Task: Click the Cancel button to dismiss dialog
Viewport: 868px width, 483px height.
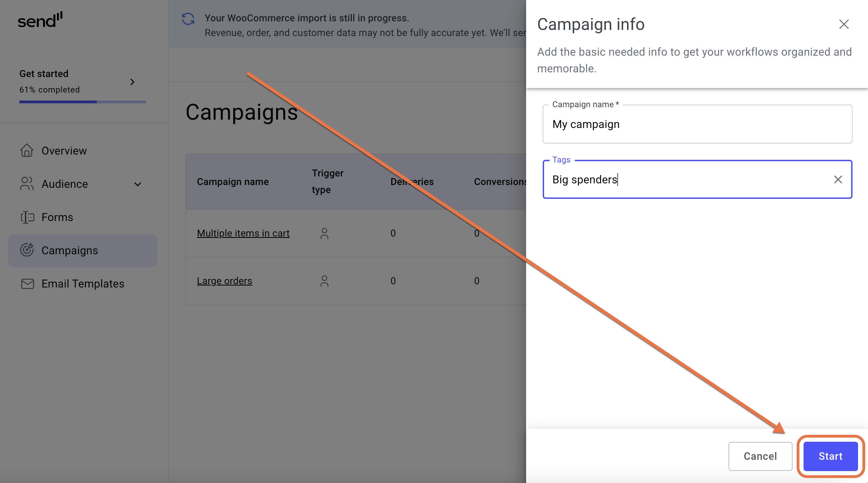Action: pyautogui.click(x=760, y=456)
